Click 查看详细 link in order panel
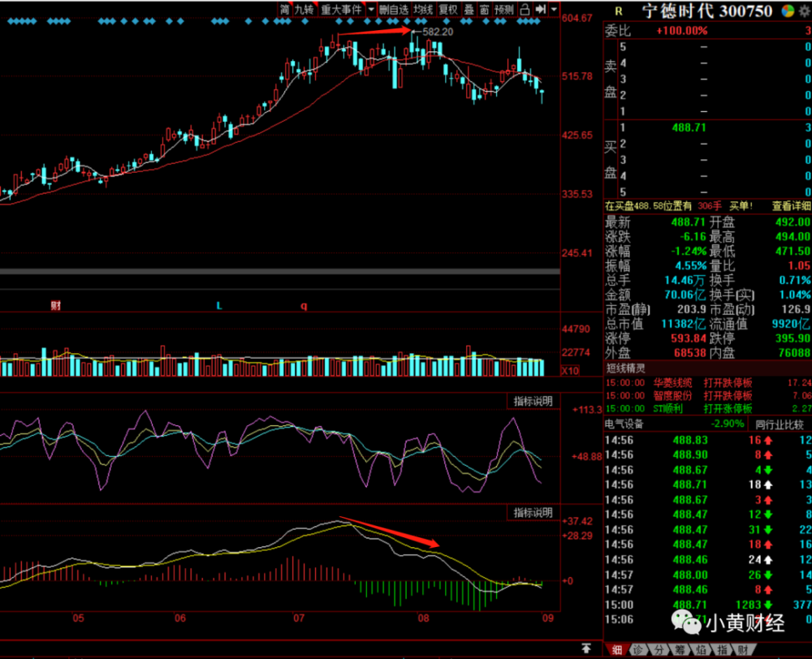Screen dimensions: 812x659 pyautogui.click(x=791, y=206)
